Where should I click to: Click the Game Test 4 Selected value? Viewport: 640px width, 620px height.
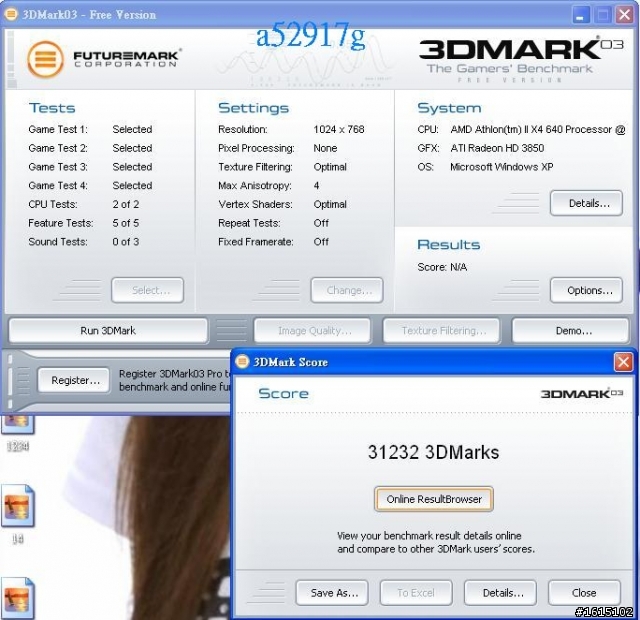[x=132, y=186]
